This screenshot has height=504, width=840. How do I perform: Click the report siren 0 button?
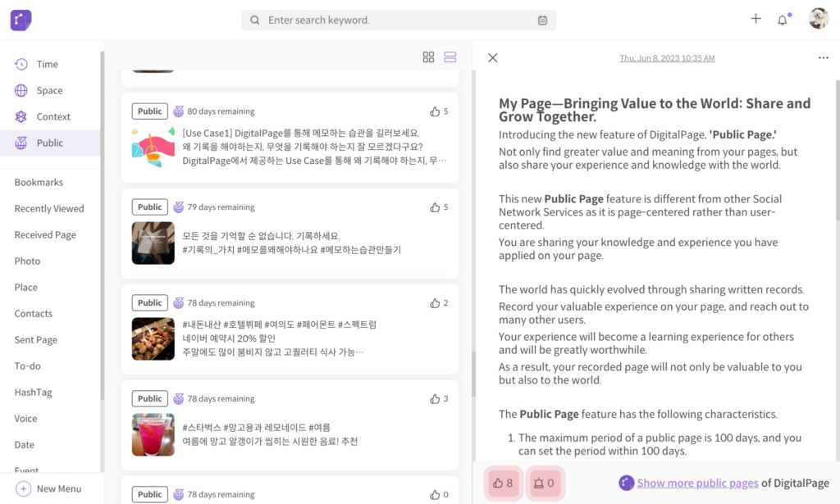(544, 484)
